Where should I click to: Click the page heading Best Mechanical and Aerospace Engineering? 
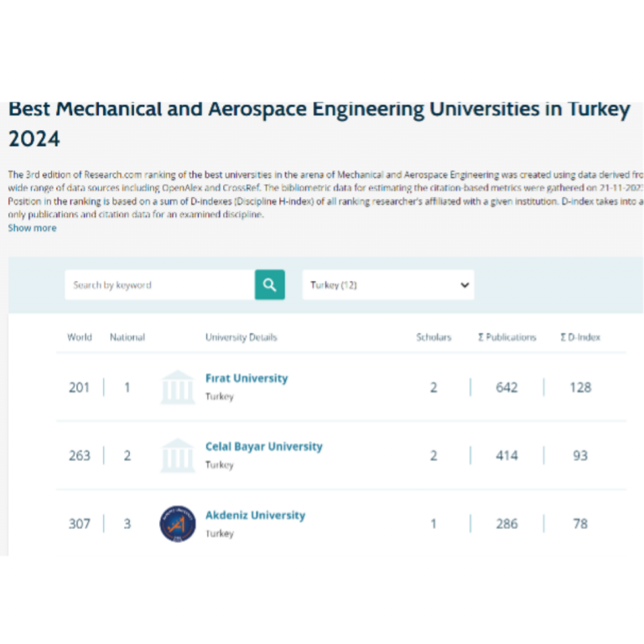(x=319, y=123)
